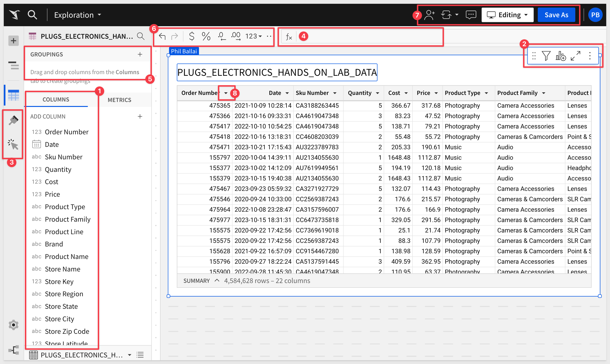Collapse the SUMMARY bar chevron

tap(216, 280)
